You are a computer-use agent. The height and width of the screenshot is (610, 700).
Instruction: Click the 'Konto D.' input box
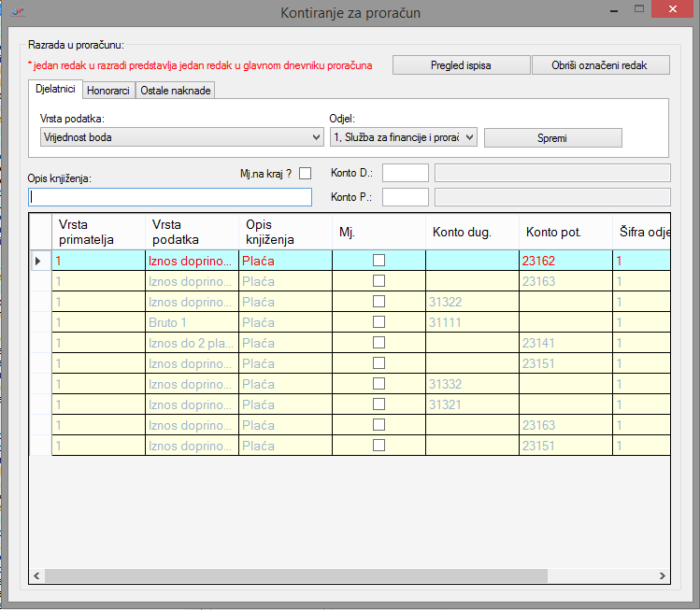[x=405, y=173]
